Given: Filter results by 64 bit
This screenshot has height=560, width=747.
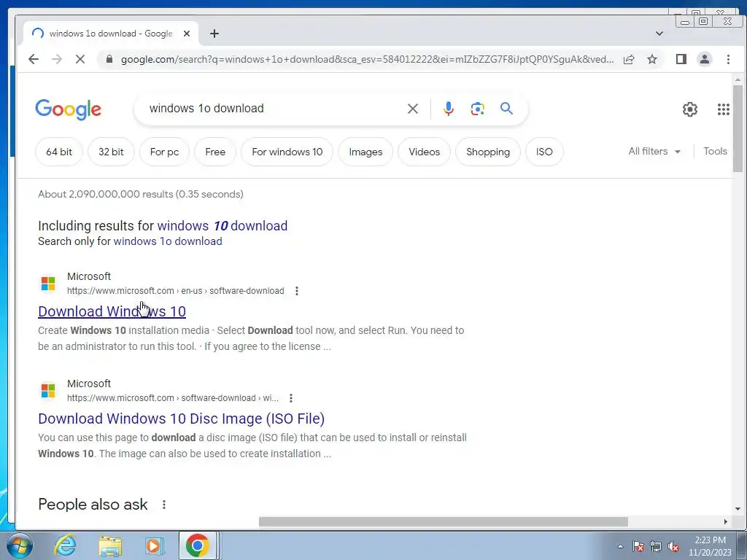Looking at the screenshot, I should [x=59, y=152].
